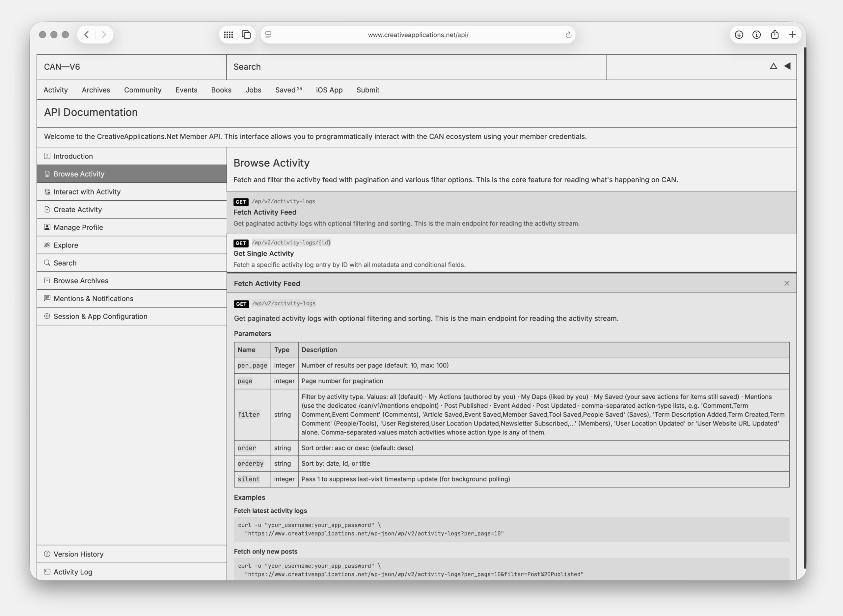The image size is (843, 616).
Task: Expand the Get Single Activity endpoint row
Action: 512,253
